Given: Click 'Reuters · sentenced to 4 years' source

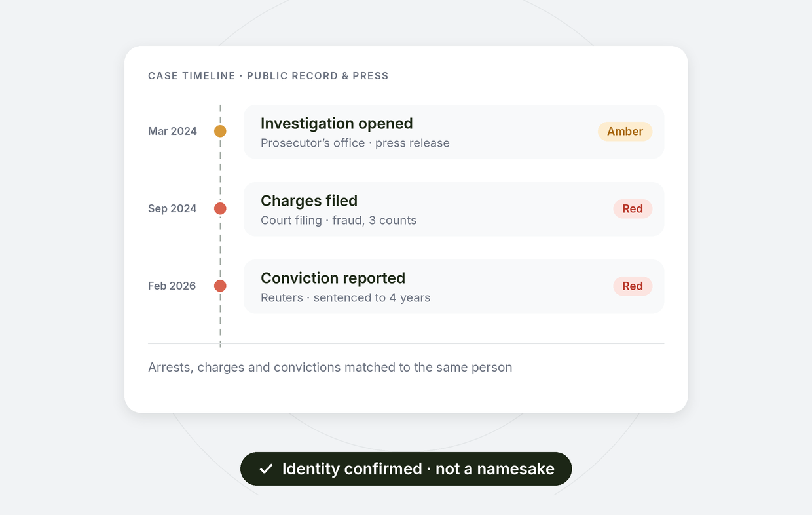Looking at the screenshot, I should point(345,297).
